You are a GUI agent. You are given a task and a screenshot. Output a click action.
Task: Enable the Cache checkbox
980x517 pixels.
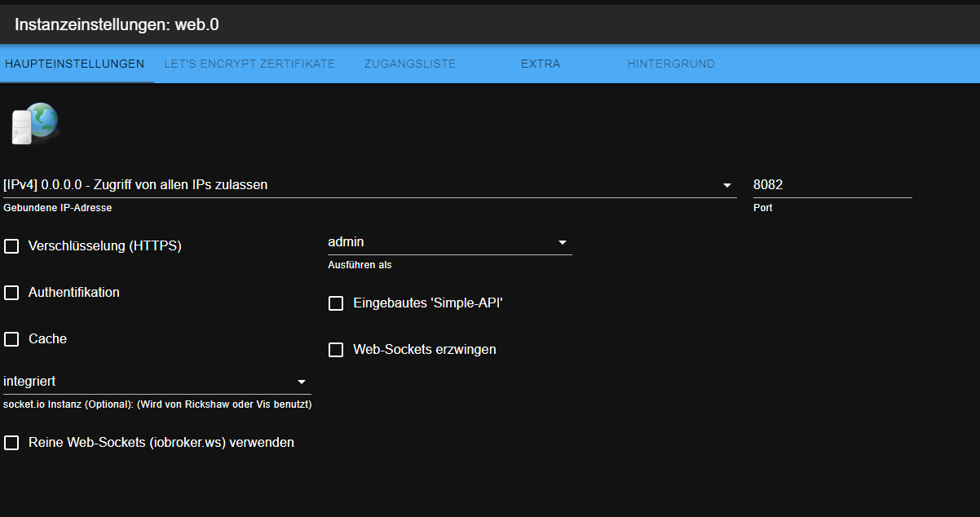pos(11,339)
